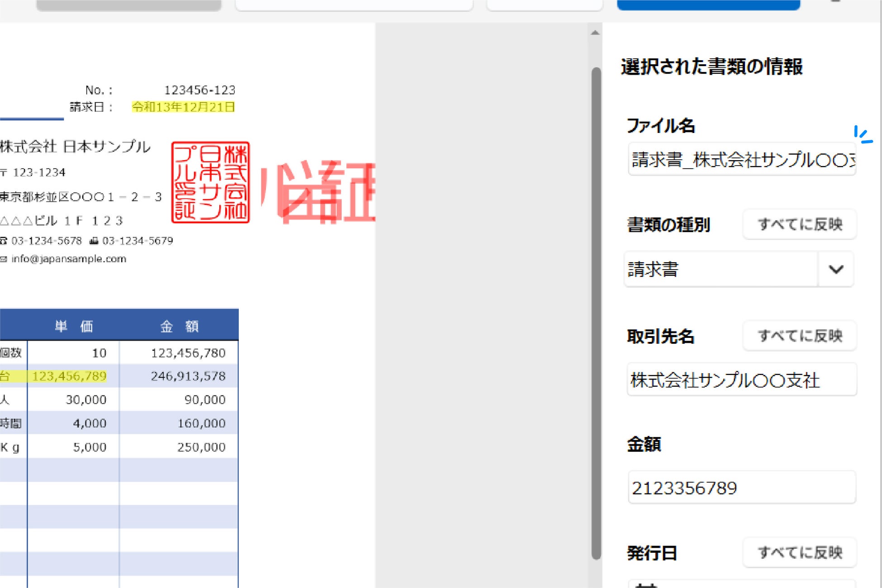Click the telephone icon before 03-1234-5678
882x588 pixels.
(4, 241)
